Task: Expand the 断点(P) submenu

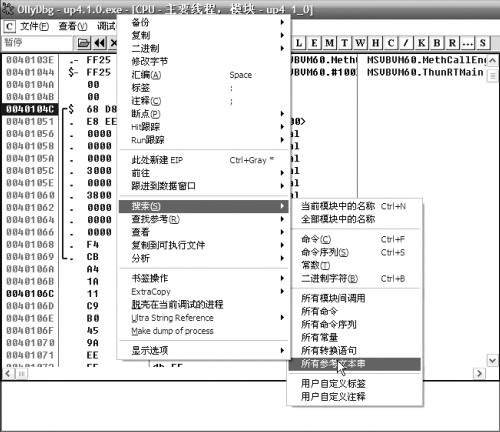Action: [x=203, y=114]
